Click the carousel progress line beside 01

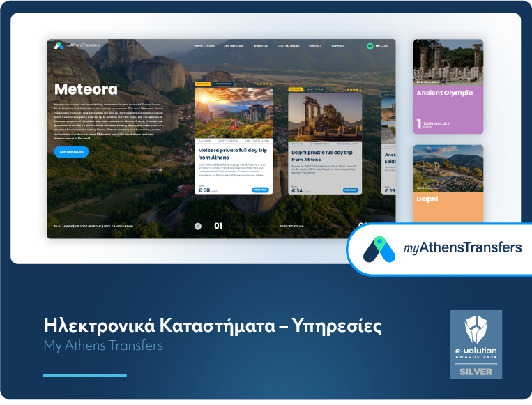pyautogui.click(x=251, y=227)
